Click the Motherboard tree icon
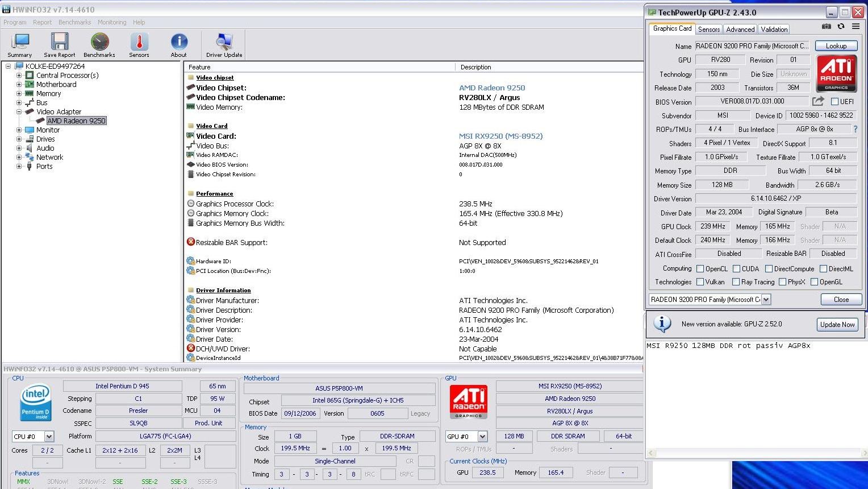This screenshot has width=868, height=489. pos(30,84)
